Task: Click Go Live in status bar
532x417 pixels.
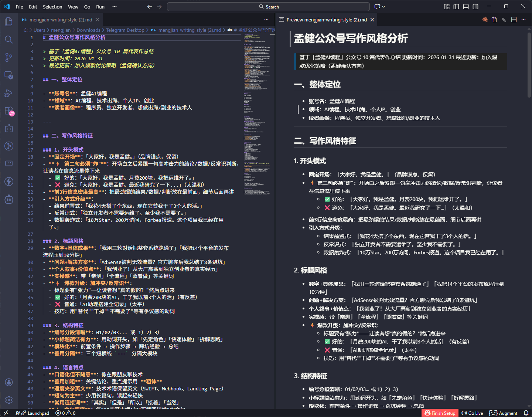Action: (472, 413)
